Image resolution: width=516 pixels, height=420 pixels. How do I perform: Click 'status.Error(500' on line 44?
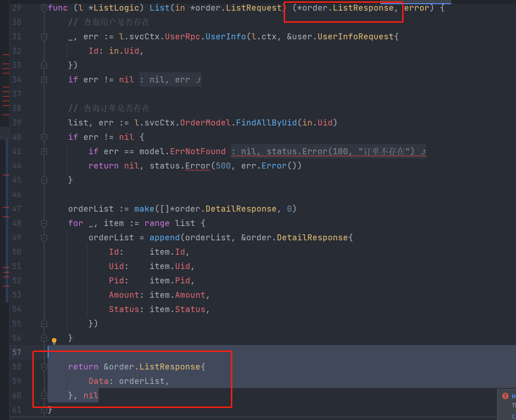coord(190,166)
